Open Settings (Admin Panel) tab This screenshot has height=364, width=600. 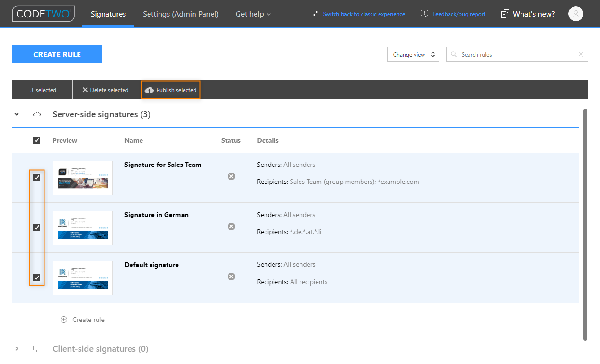click(x=181, y=14)
